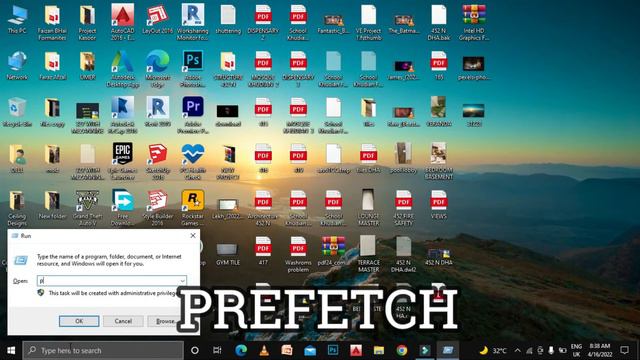640x360 pixels.
Task: Open the Windows Start menu
Action: (11, 350)
